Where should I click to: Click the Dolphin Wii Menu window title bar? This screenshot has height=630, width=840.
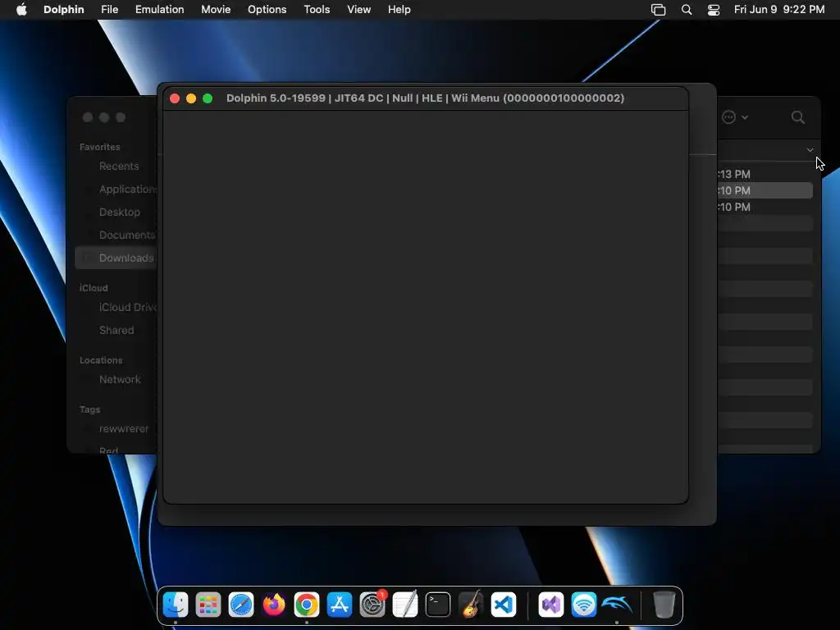click(x=426, y=98)
